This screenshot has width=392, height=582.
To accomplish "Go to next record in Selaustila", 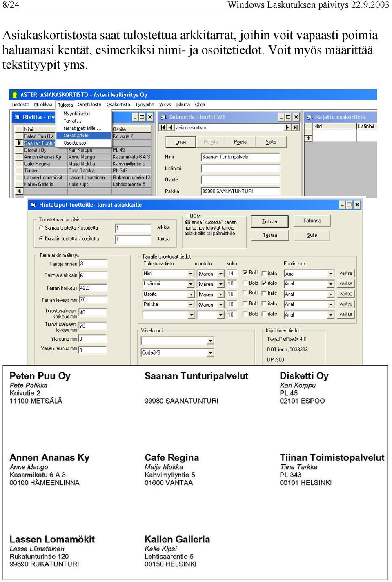I will 287,127.
